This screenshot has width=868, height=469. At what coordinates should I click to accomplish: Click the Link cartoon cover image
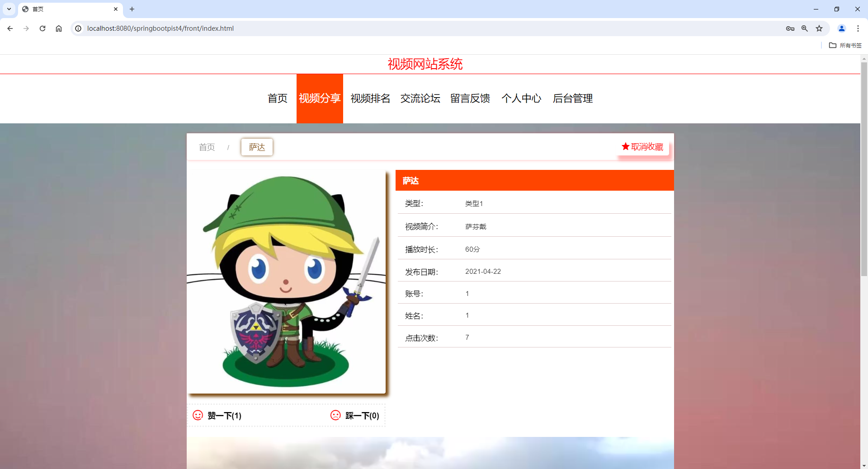[x=286, y=282]
